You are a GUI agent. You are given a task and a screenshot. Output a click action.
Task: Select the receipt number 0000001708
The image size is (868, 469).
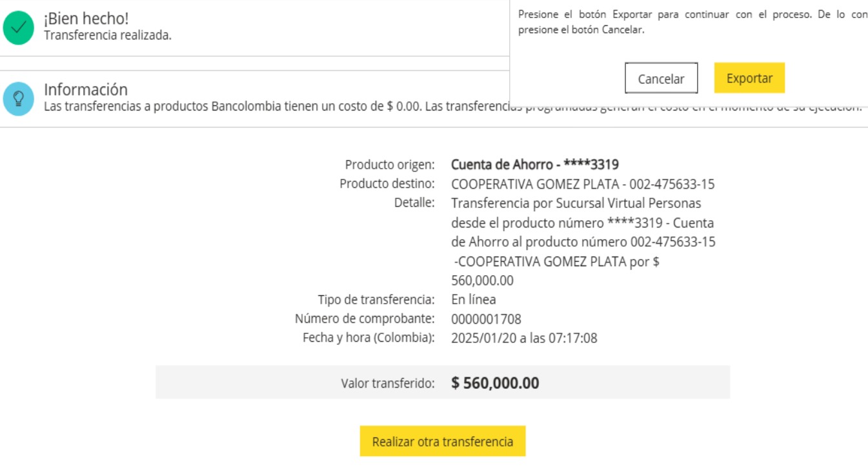pos(485,319)
